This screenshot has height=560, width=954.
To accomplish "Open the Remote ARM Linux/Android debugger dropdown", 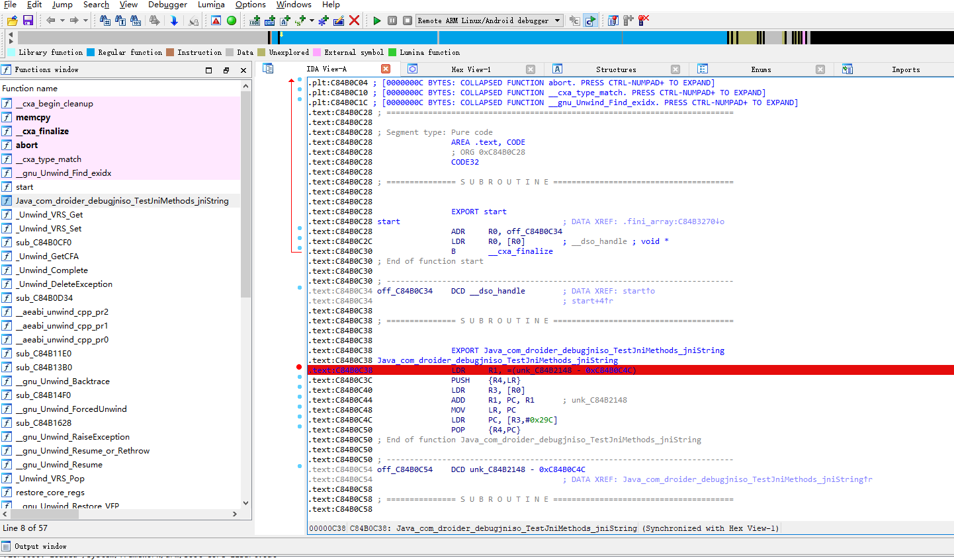I will click(490, 20).
